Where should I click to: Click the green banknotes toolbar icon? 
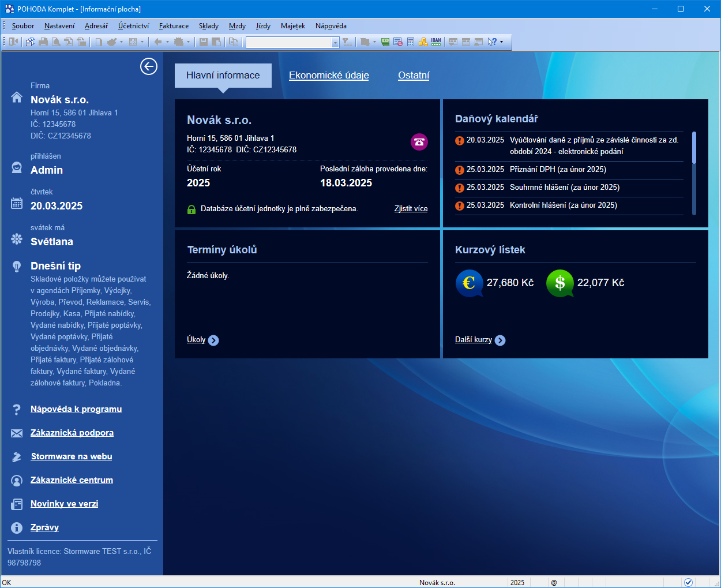click(385, 42)
